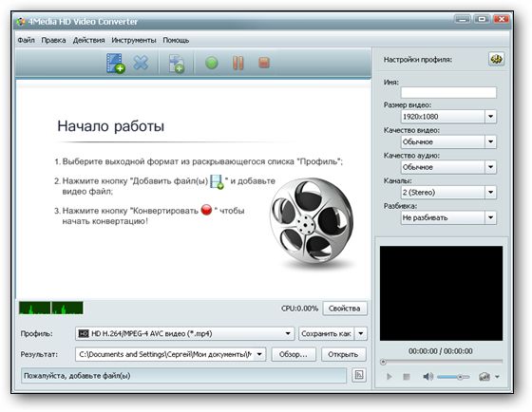Viewport: 532px width, 412px height.
Task: Adjust the preview volume slider
Action: pyautogui.click(x=453, y=377)
